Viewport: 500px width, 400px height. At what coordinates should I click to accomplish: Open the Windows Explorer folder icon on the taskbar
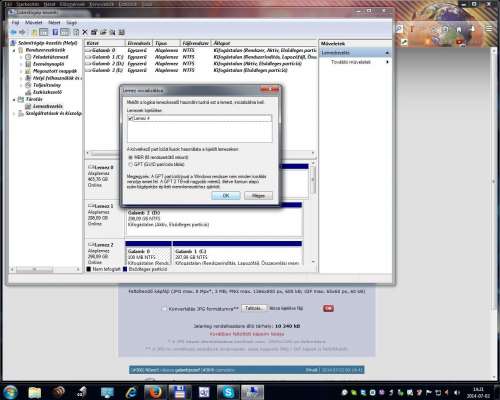coord(34,392)
